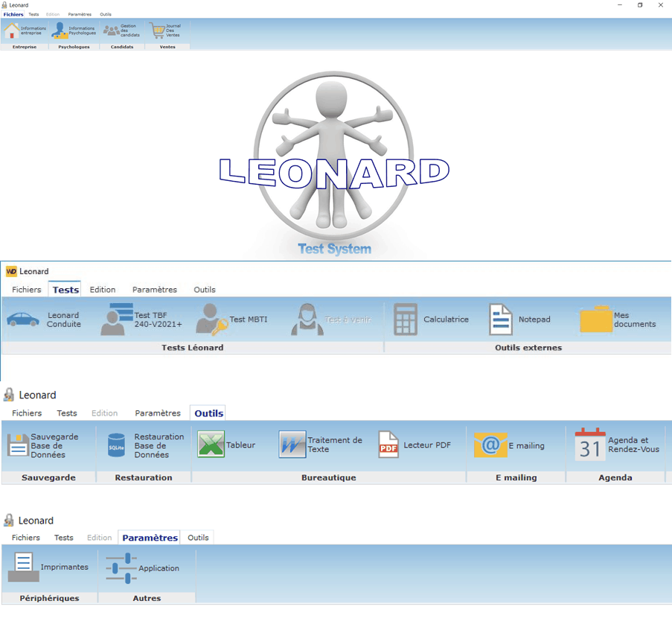The width and height of the screenshot is (672, 639).
Task: Start the Test MBTI with key icon
Action: [231, 319]
